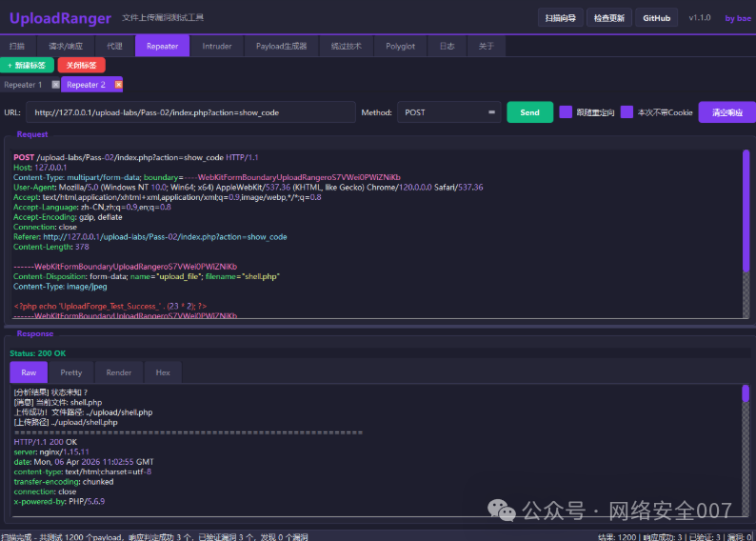Viewport: 756px width, 541px height.
Task: Click the UploadRanger logo title
Action: click(60, 18)
